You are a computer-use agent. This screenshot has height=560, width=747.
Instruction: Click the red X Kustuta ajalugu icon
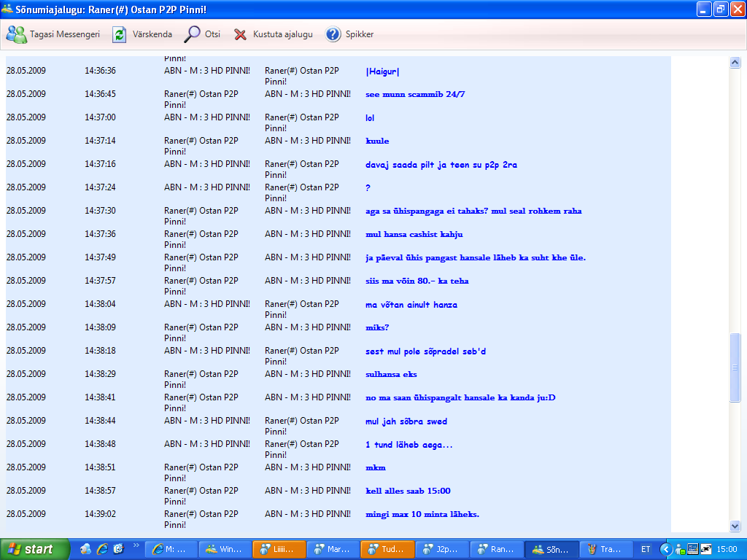click(240, 34)
